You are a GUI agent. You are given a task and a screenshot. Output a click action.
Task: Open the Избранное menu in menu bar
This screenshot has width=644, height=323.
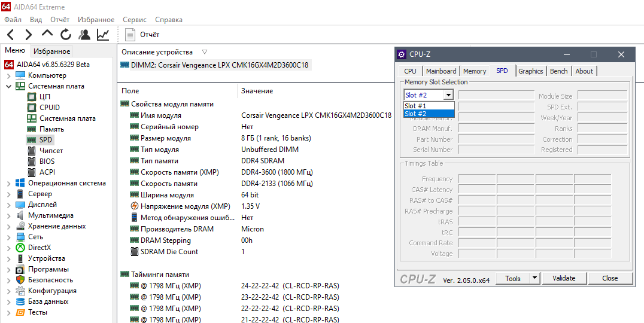pos(96,20)
